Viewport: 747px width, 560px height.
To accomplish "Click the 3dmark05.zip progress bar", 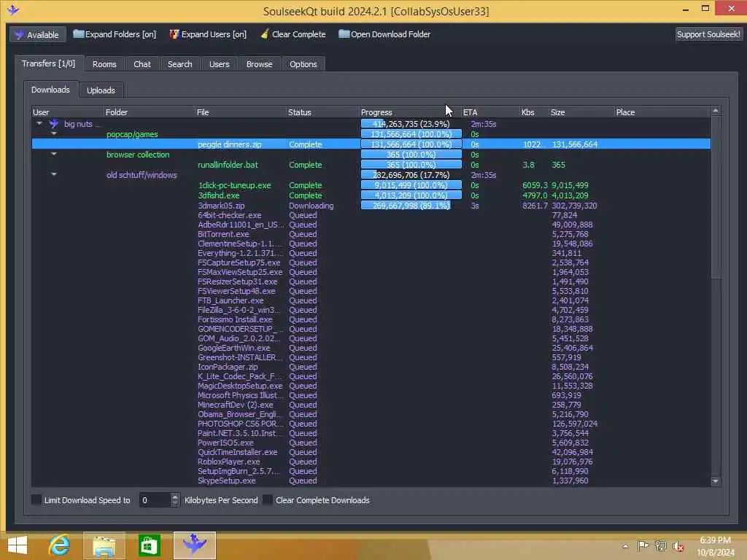I will (x=411, y=206).
